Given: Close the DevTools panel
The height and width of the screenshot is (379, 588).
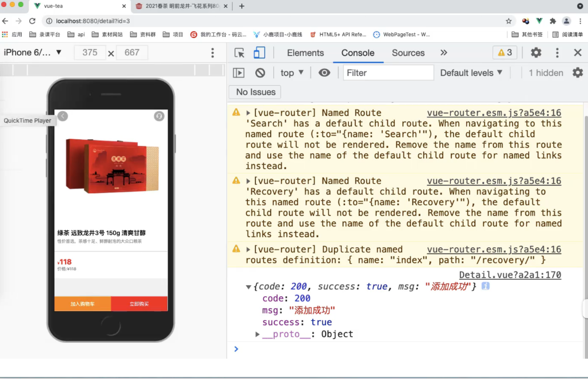Looking at the screenshot, I should pos(578,53).
